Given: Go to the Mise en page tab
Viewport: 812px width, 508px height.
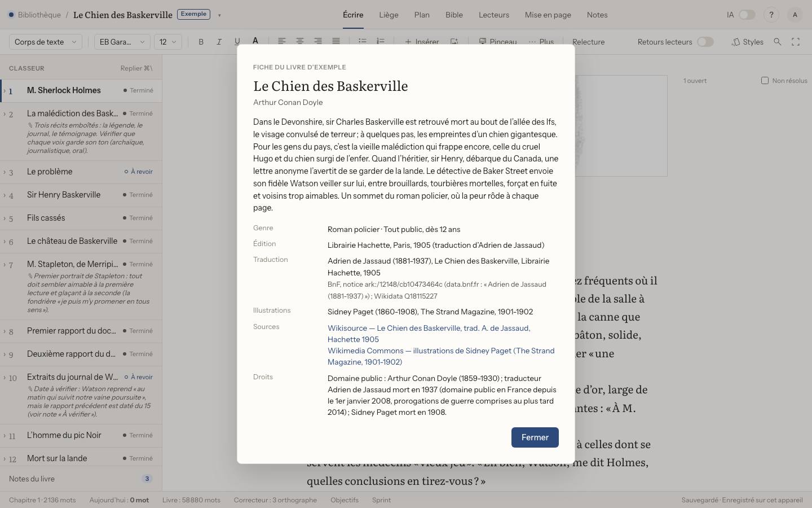Looking at the screenshot, I should click(548, 15).
